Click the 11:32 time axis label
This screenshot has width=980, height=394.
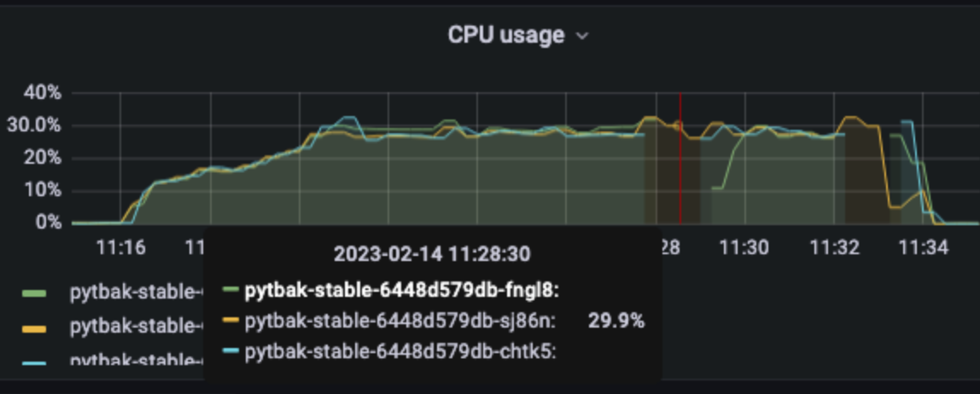pos(834,248)
